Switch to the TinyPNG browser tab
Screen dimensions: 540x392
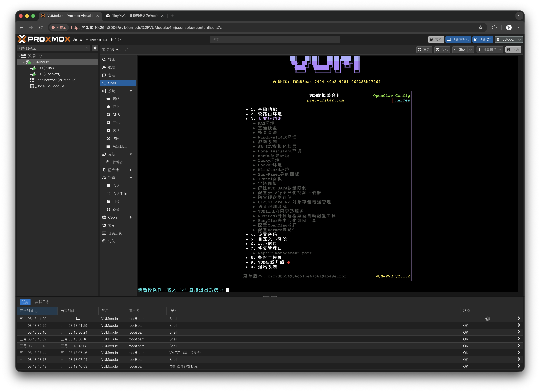click(135, 16)
